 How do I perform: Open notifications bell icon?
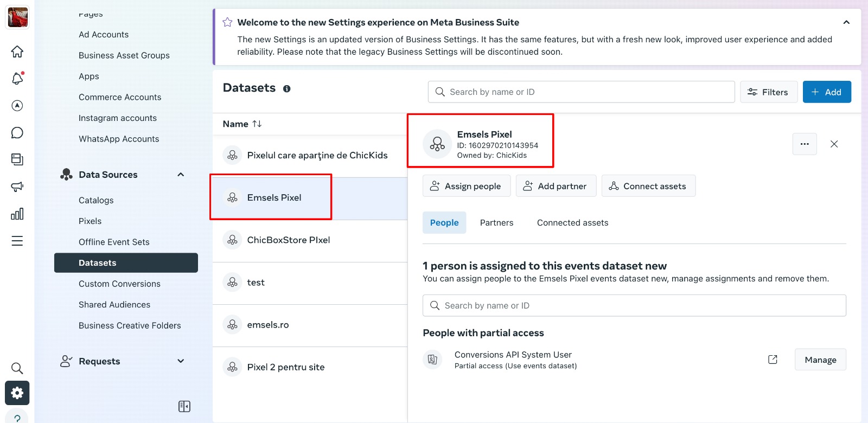pyautogui.click(x=17, y=79)
